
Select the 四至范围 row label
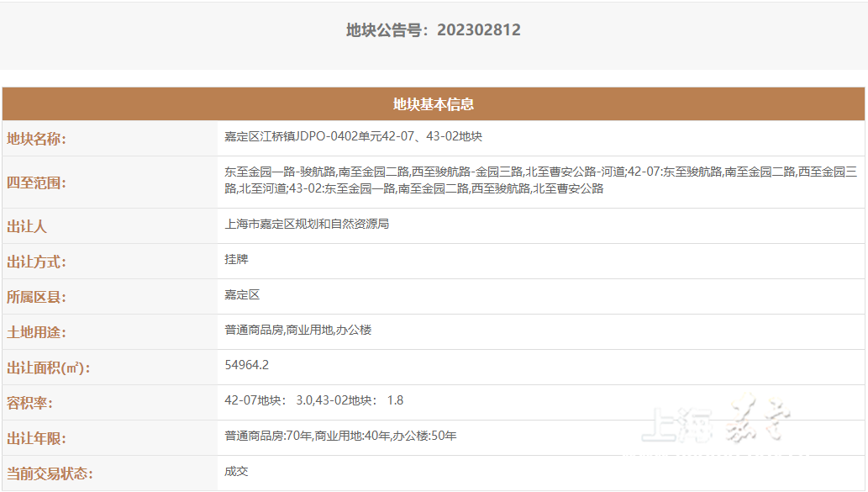tap(36, 183)
